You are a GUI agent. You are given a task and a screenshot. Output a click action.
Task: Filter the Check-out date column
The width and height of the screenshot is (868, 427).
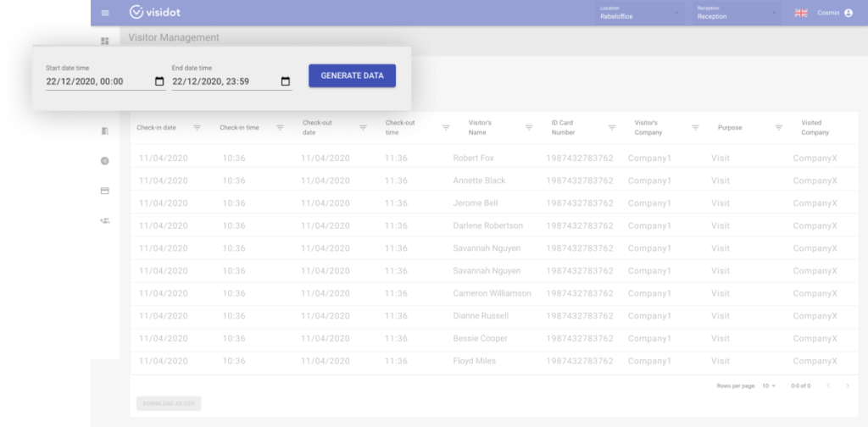(x=363, y=128)
